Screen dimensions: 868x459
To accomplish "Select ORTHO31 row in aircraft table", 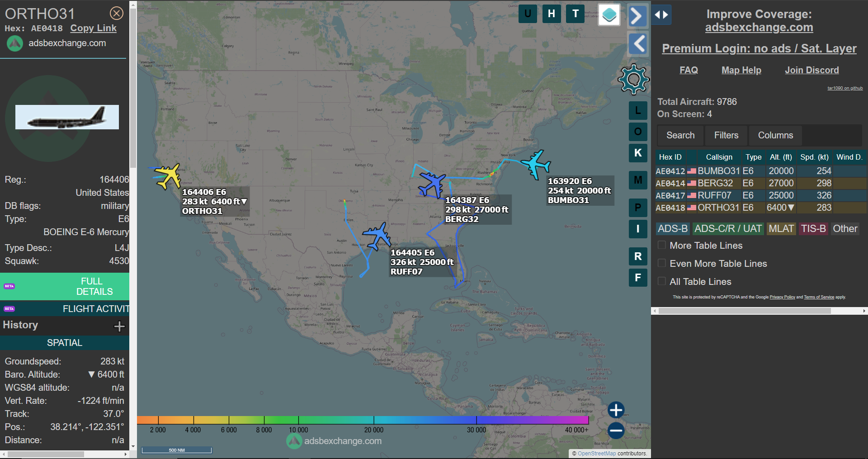I will 761,208.
